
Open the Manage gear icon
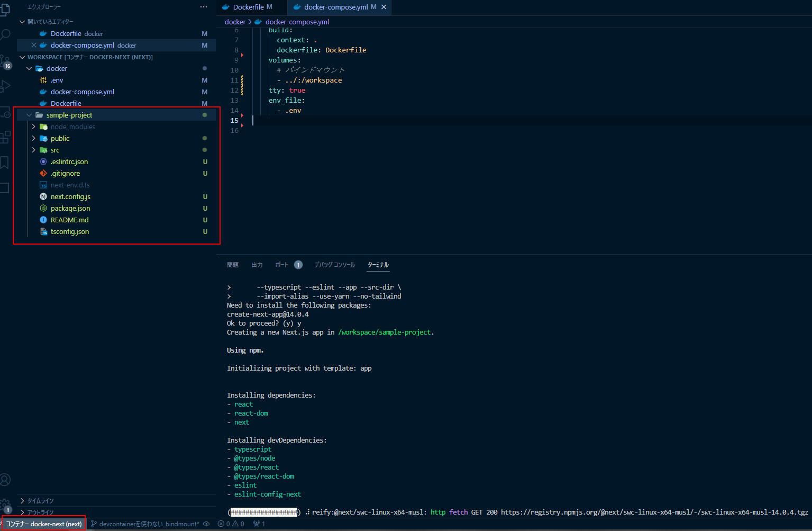click(5, 505)
